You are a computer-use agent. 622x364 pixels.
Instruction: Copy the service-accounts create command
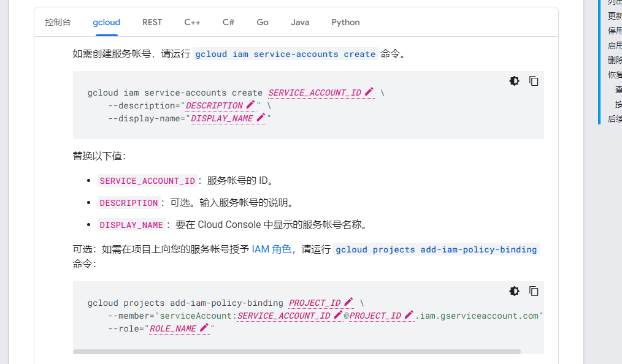[534, 81]
